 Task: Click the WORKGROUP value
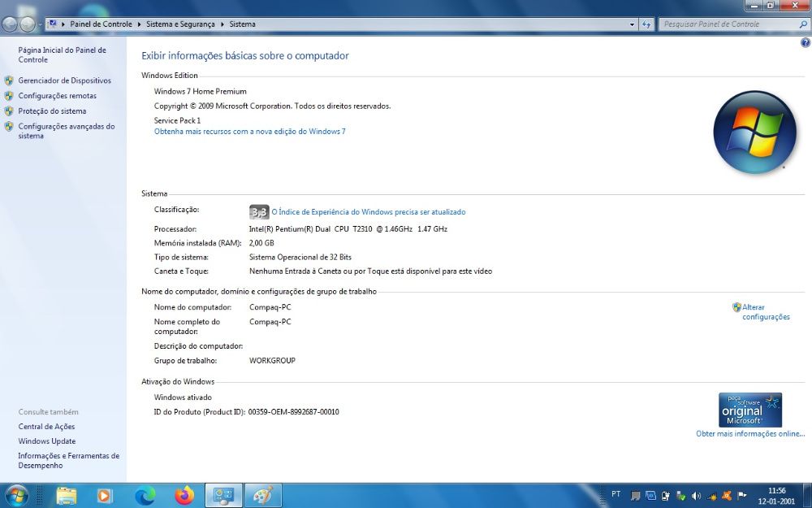[272, 360]
